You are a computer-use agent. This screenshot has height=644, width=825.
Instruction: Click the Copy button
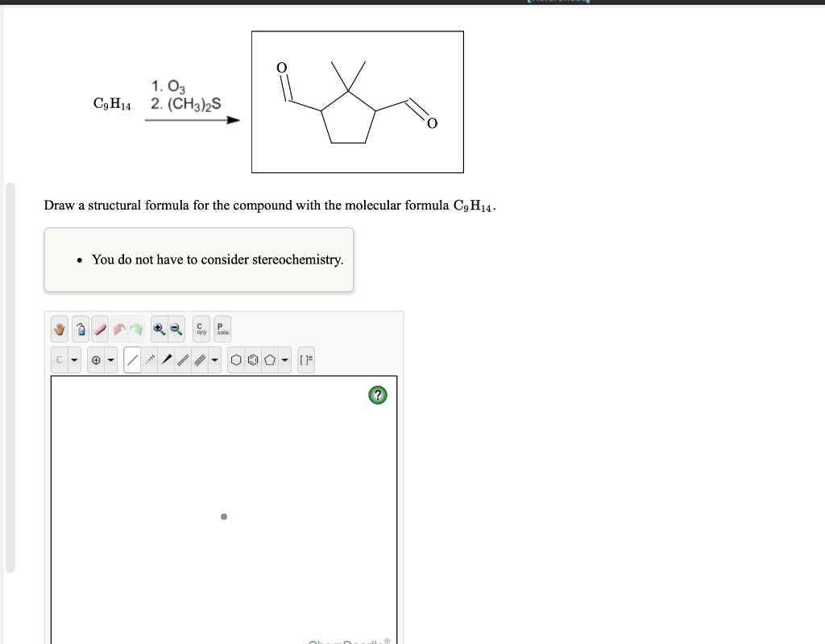coord(201,329)
